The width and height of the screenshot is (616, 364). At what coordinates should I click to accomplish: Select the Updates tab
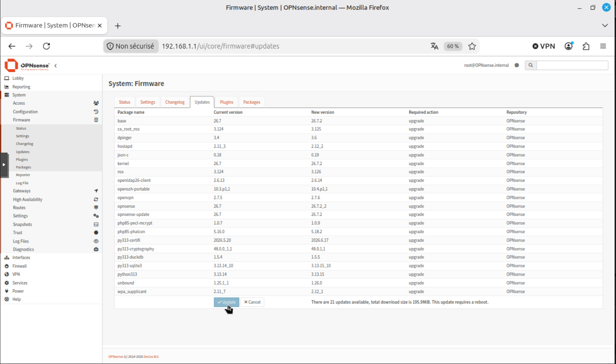202,102
